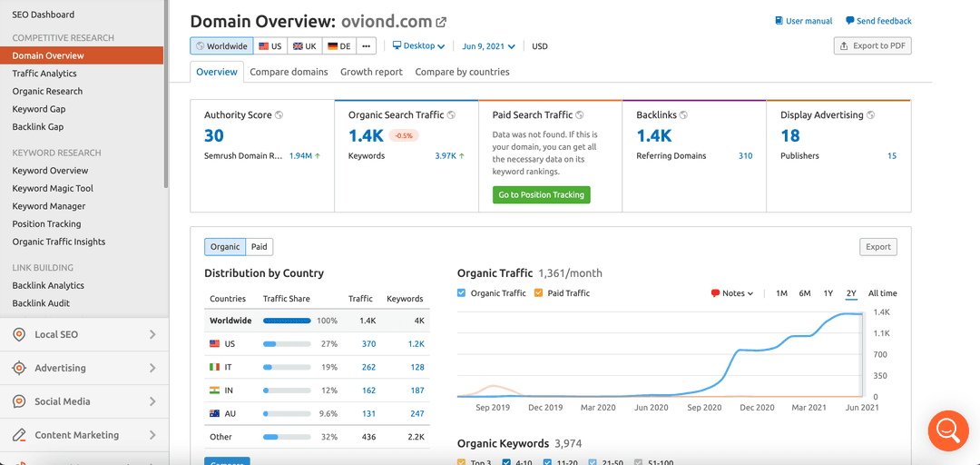Open the orange search chat widget
980x465 pixels.
(947, 430)
